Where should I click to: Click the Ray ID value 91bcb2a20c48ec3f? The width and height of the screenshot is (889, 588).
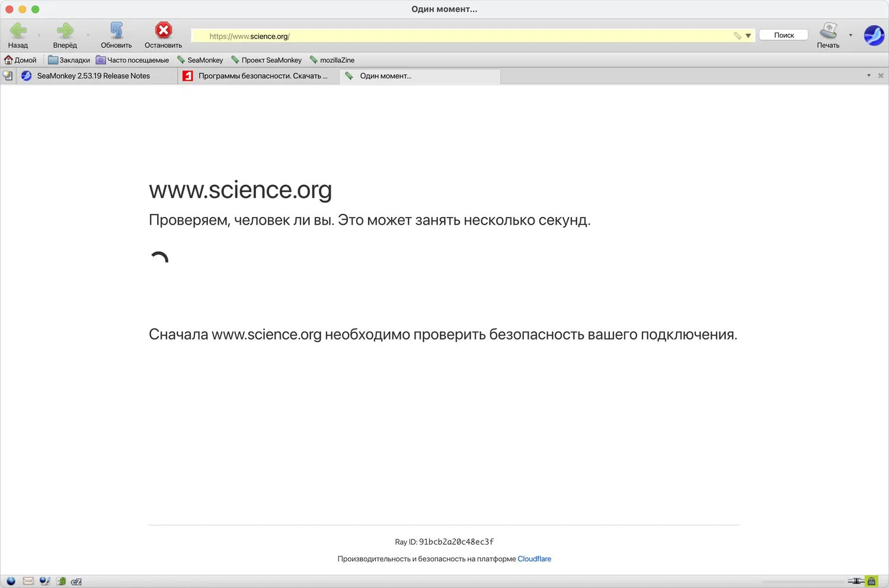click(x=456, y=542)
